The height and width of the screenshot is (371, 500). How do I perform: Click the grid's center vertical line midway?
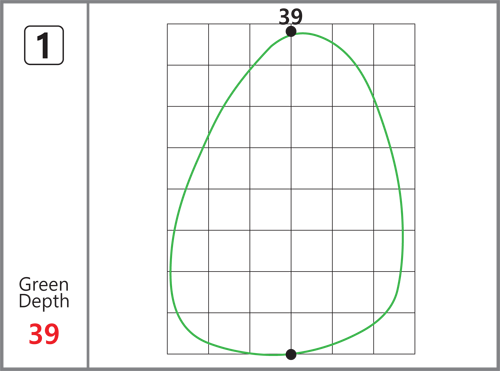click(291, 189)
